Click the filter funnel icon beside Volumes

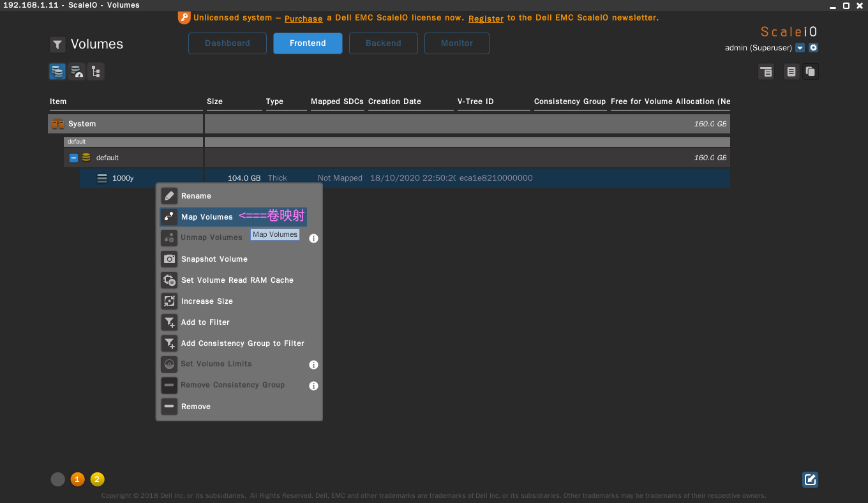point(57,45)
